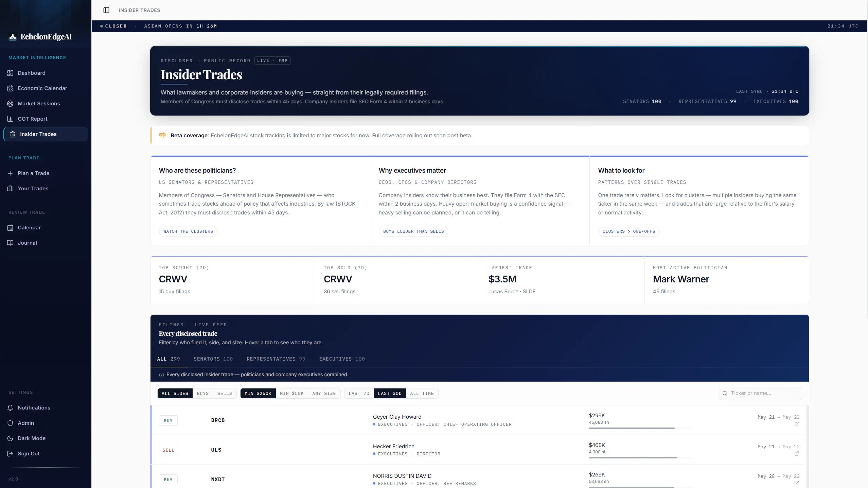868x488 pixels.
Task: Open external filing link for ULS row
Action: pos(797,454)
